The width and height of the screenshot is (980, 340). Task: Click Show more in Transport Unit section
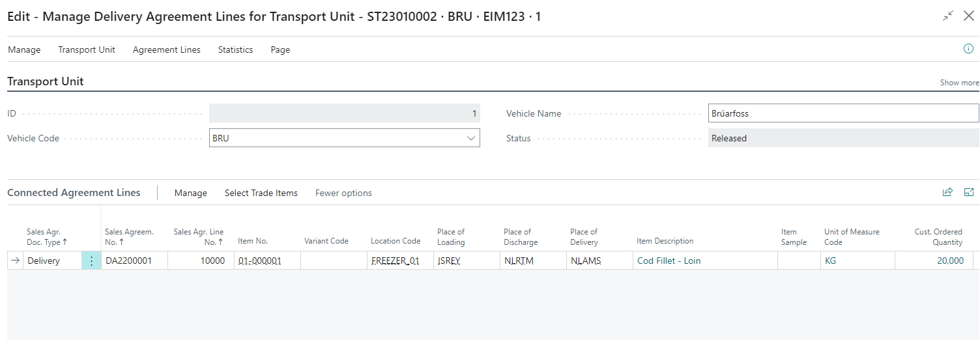(x=959, y=83)
